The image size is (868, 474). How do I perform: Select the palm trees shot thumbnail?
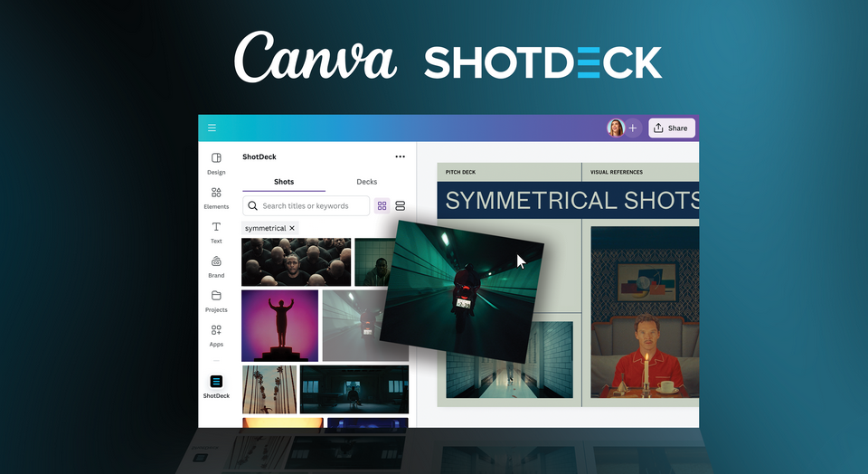click(269, 389)
